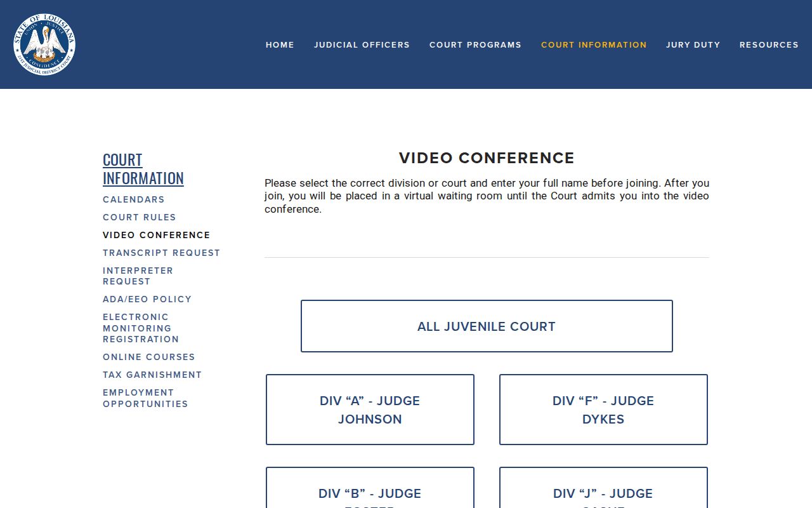Open the Judicial Officers menu
Screen dimensions: 812x508
pos(362,45)
